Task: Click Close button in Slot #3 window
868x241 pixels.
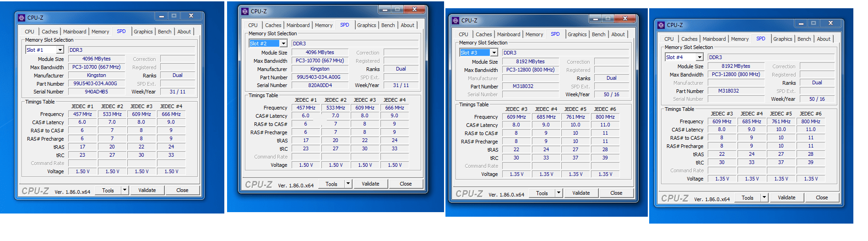Action: pyautogui.click(x=616, y=193)
